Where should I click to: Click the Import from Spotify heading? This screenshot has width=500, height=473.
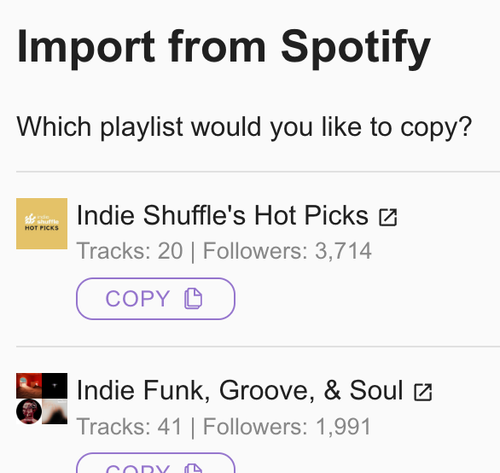[x=223, y=47]
